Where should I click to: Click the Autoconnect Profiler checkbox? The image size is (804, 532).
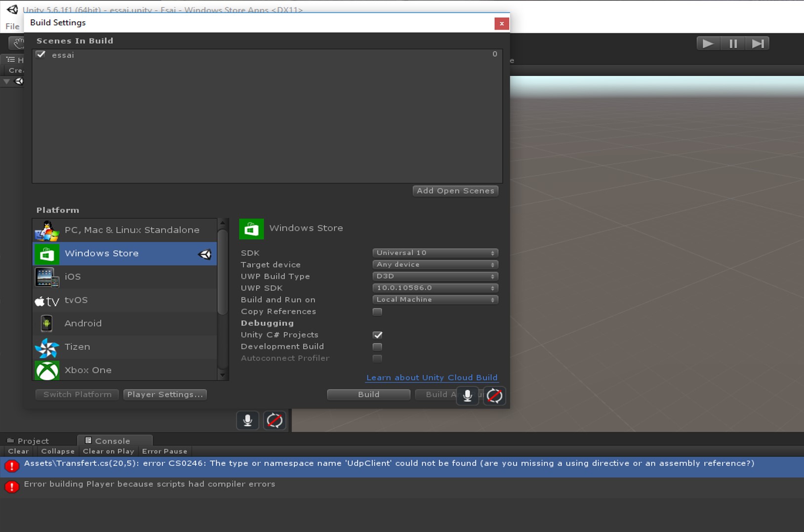pyautogui.click(x=377, y=359)
